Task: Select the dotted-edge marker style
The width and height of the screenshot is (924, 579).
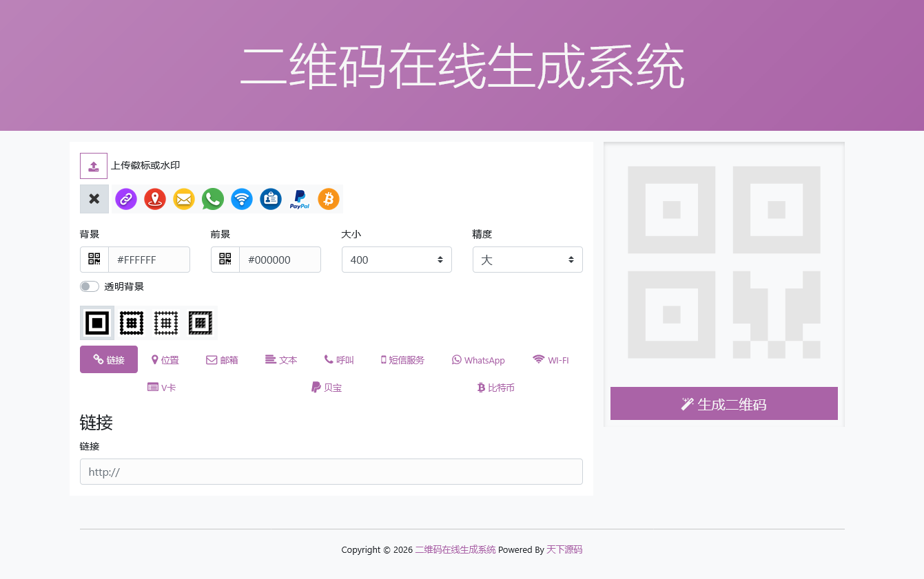Action: click(x=132, y=323)
